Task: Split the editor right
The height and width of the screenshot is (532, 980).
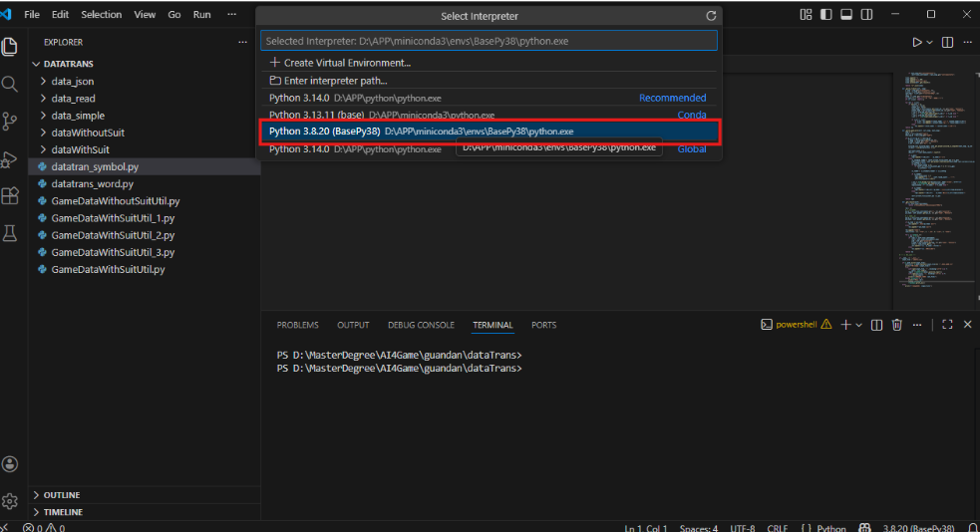Action: coord(947,42)
